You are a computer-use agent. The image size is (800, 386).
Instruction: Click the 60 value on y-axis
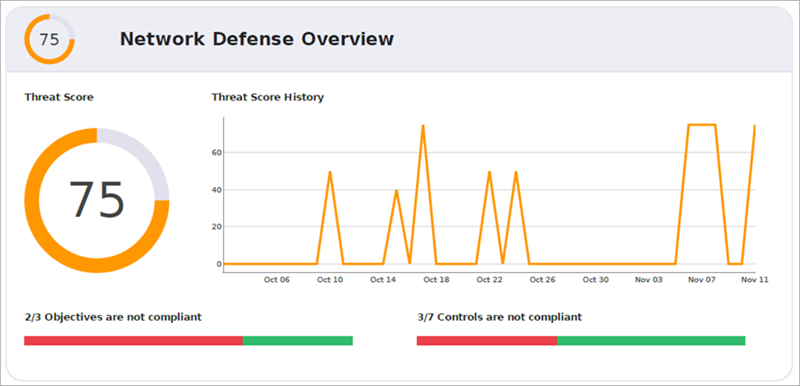(216, 152)
